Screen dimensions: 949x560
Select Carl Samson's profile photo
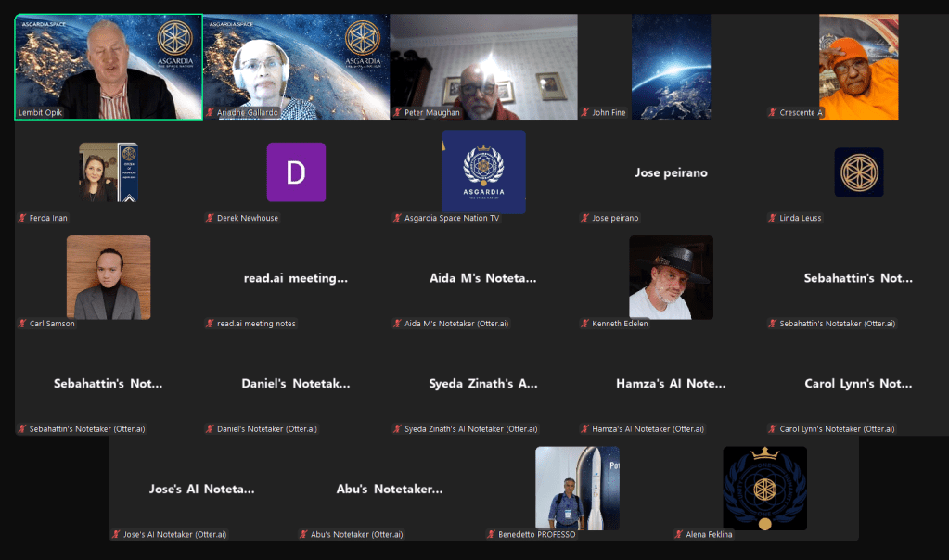(x=109, y=277)
